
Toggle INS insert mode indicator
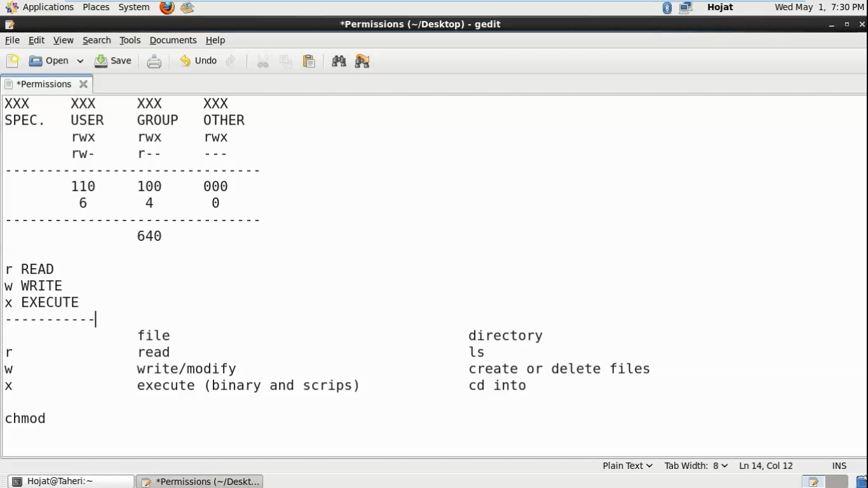point(839,466)
